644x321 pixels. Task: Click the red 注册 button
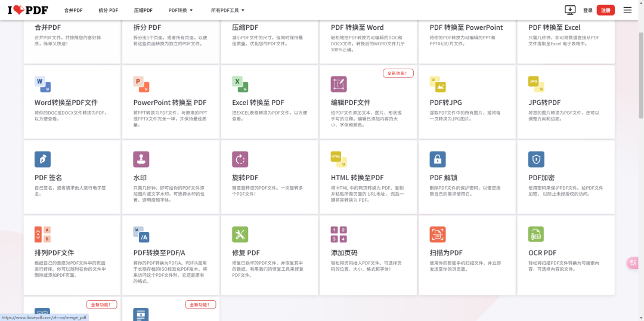click(606, 10)
